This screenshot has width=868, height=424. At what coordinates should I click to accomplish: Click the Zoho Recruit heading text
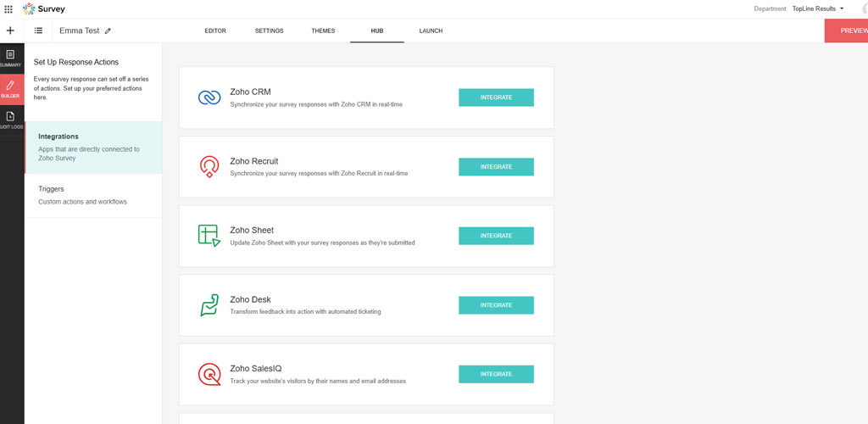click(254, 161)
